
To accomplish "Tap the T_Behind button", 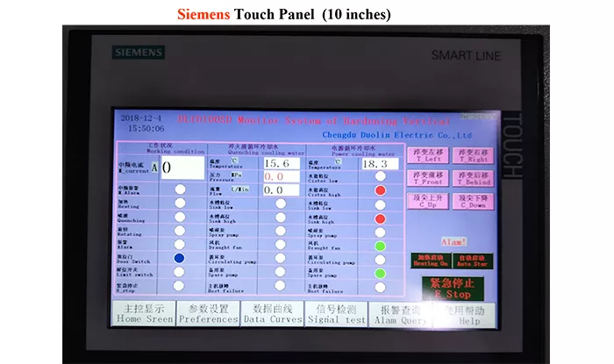I will pyautogui.click(x=474, y=178).
